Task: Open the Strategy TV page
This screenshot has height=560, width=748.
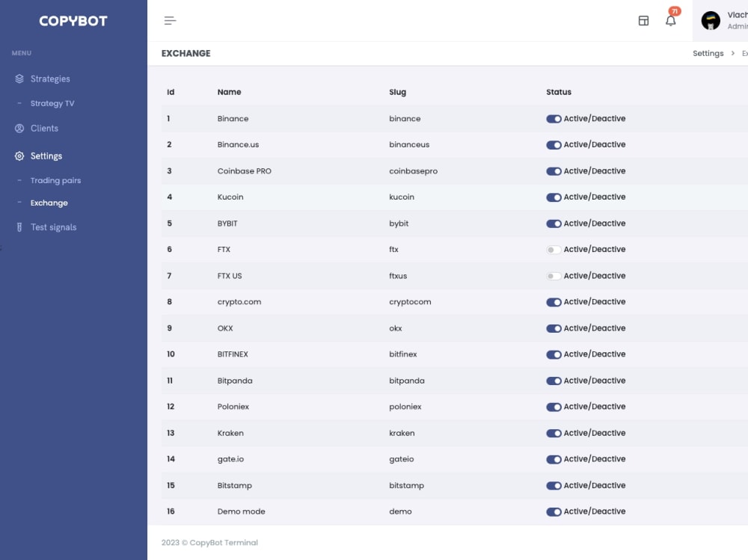Action: tap(52, 103)
